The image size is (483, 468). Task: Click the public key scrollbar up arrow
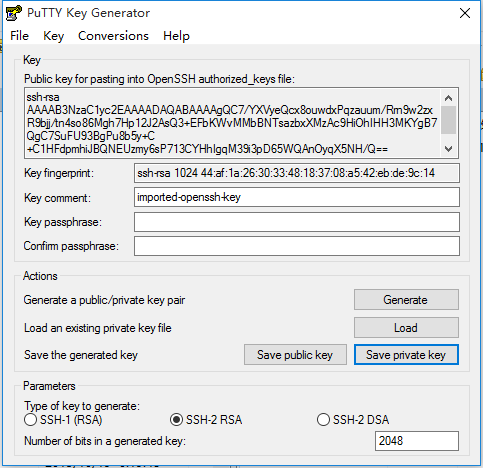pos(448,98)
